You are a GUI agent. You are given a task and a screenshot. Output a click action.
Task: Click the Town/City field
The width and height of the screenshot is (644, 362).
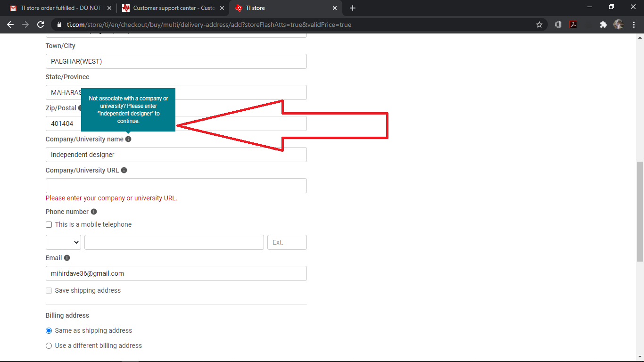pyautogui.click(x=176, y=61)
